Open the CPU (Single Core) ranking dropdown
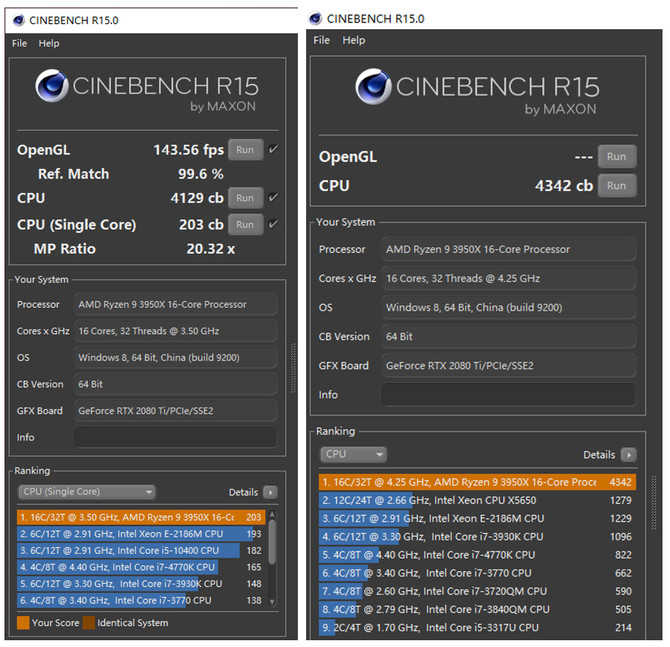The height and width of the screenshot is (647, 670). click(87, 492)
